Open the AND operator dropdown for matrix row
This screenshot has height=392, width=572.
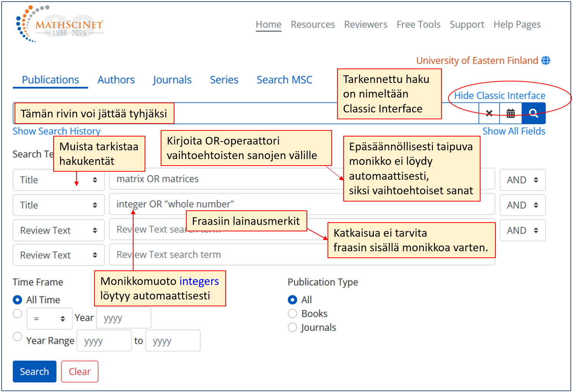point(523,180)
